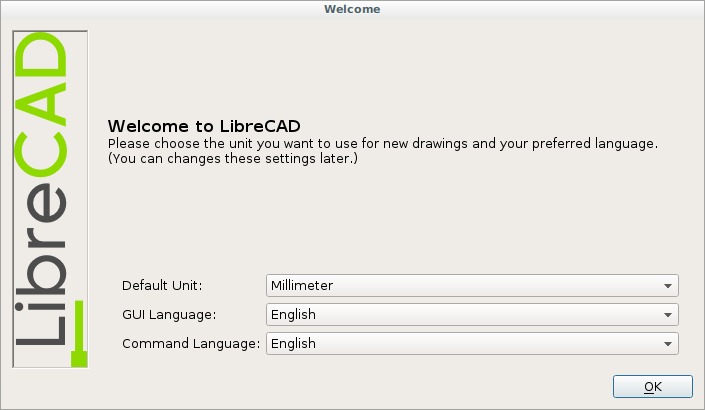This screenshot has height=410, width=705.
Task: Open the Default Unit dropdown
Action: [x=472, y=285]
